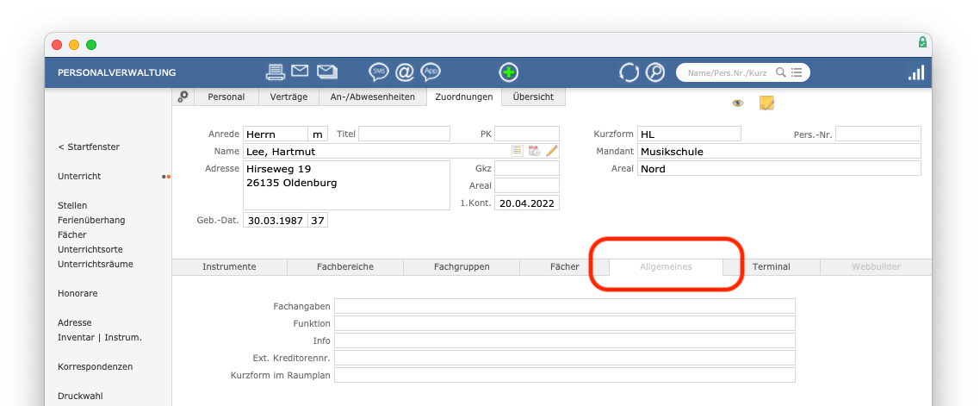980x406 pixels.
Task: Open the Terminal sub-tab
Action: pos(772,266)
